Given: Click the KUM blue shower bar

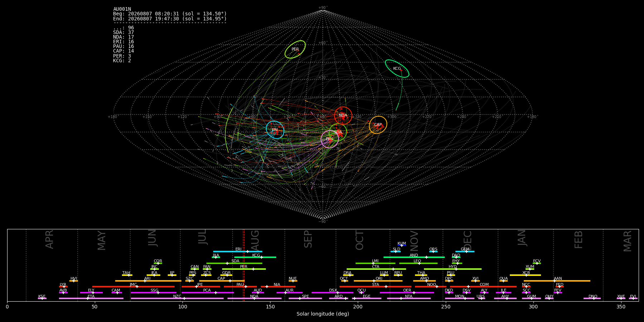Looking at the screenshot, I should 402,245.
